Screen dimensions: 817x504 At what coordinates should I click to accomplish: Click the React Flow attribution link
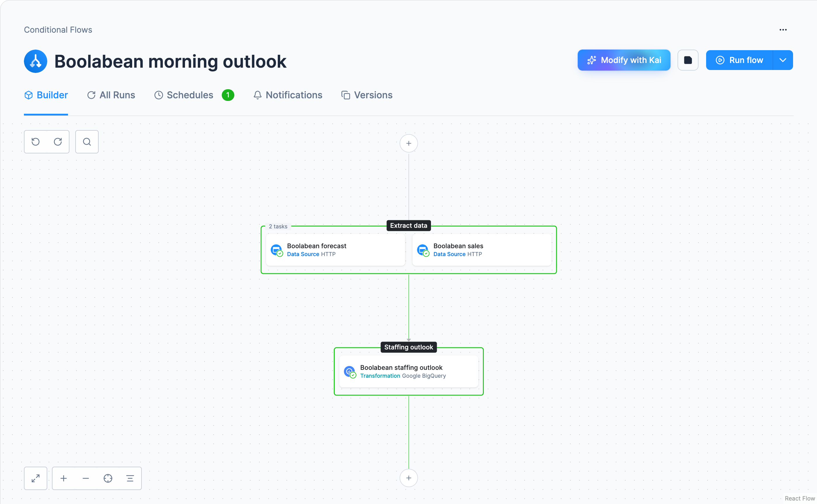point(799,498)
